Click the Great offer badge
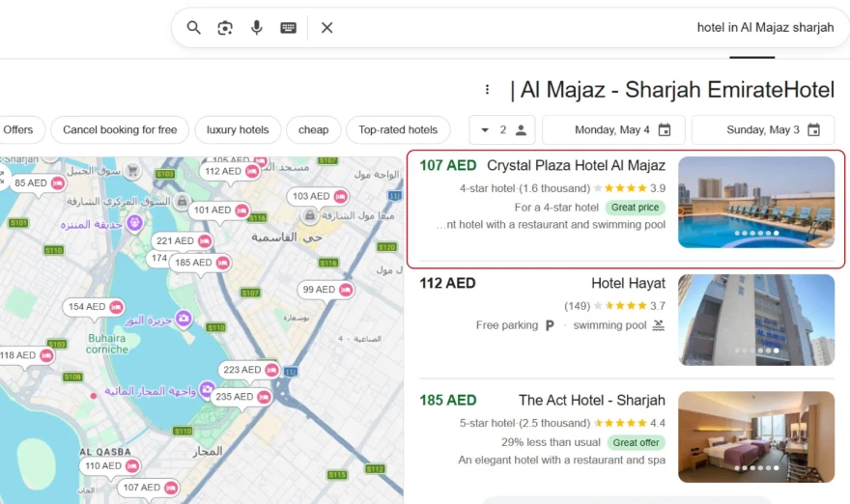This screenshot has width=850, height=504. (x=636, y=443)
